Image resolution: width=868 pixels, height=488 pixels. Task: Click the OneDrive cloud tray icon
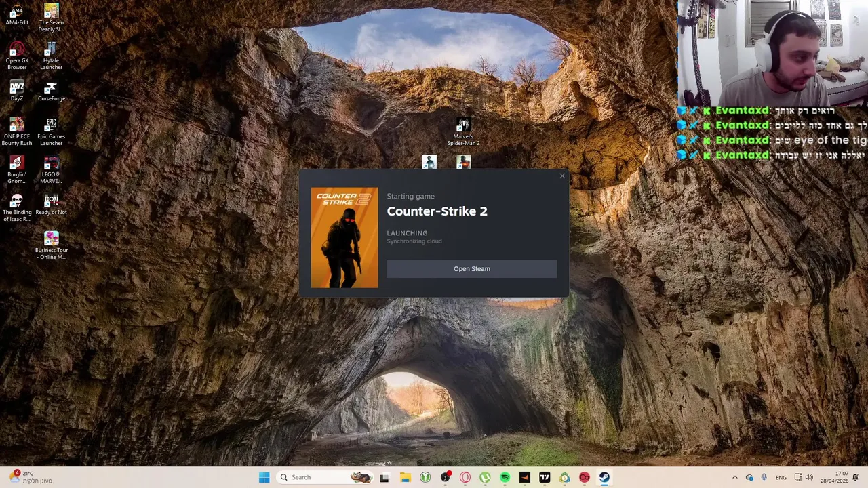749,477
